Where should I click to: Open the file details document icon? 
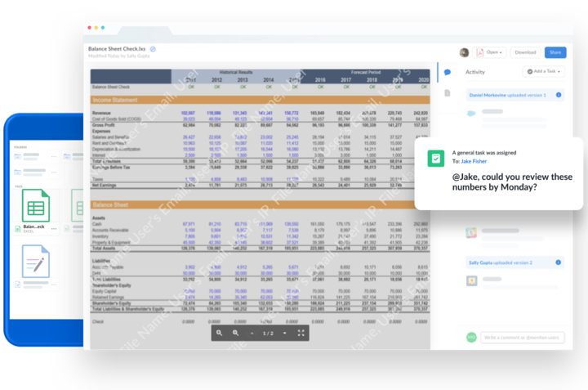448,93
